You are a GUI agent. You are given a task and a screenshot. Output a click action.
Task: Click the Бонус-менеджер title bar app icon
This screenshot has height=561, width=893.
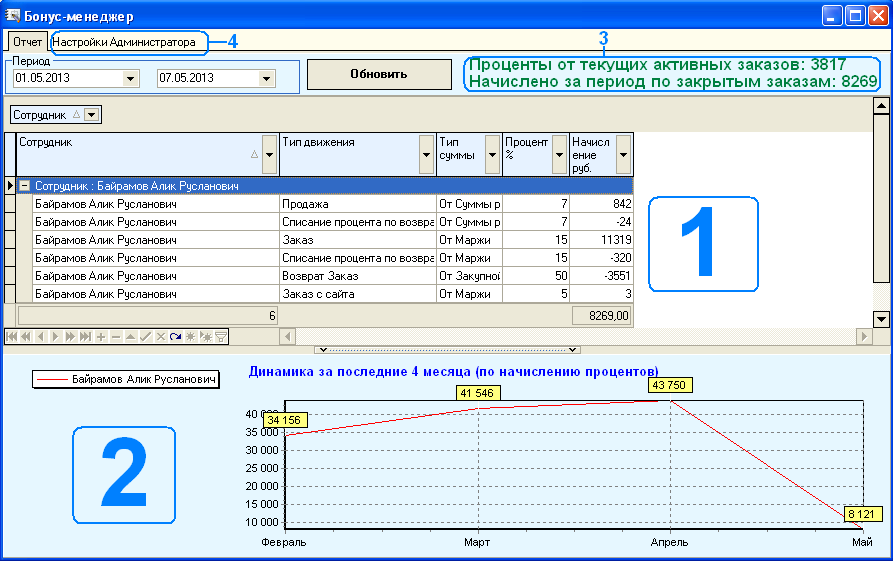click(x=13, y=15)
